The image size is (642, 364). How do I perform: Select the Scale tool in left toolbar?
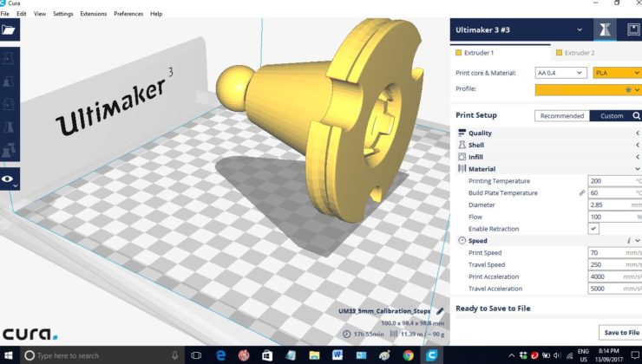point(9,81)
